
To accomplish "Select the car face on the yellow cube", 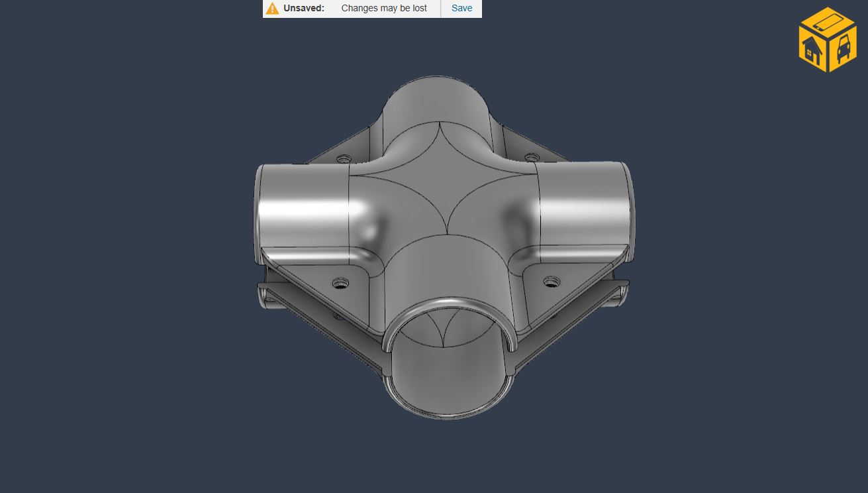I will pyautogui.click(x=844, y=50).
